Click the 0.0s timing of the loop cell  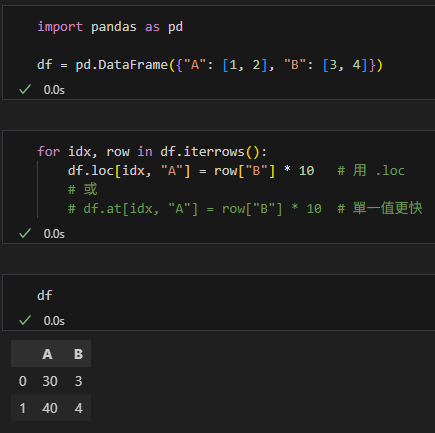tap(54, 234)
